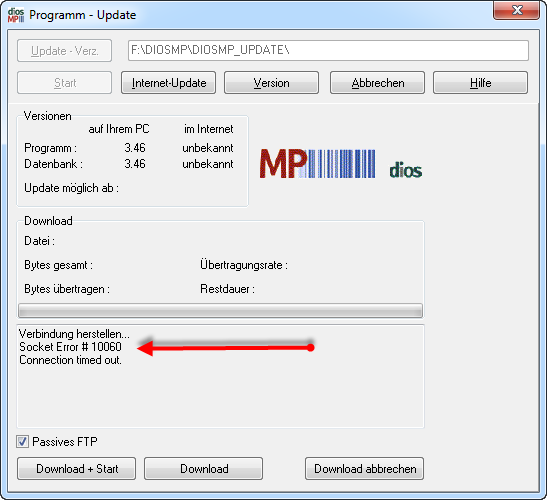
Task: Click the Socket Error # 10060 log line
Action: (x=70, y=347)
